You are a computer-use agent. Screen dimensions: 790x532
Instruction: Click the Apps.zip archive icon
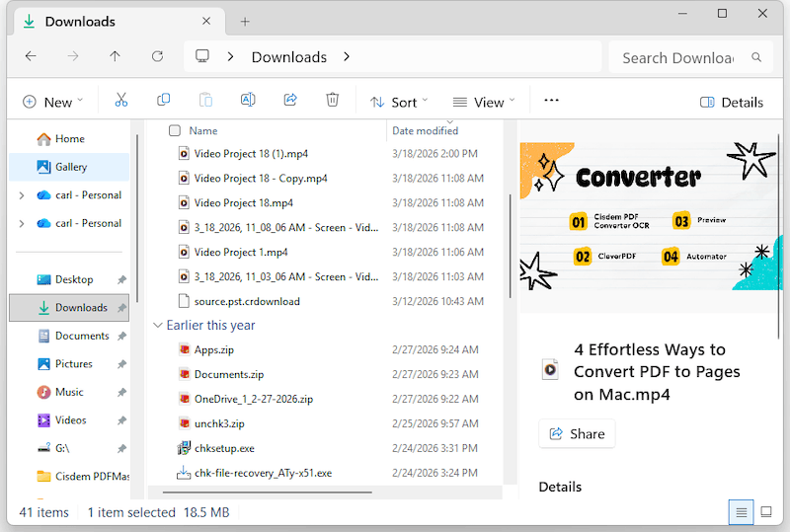[185, 349]
